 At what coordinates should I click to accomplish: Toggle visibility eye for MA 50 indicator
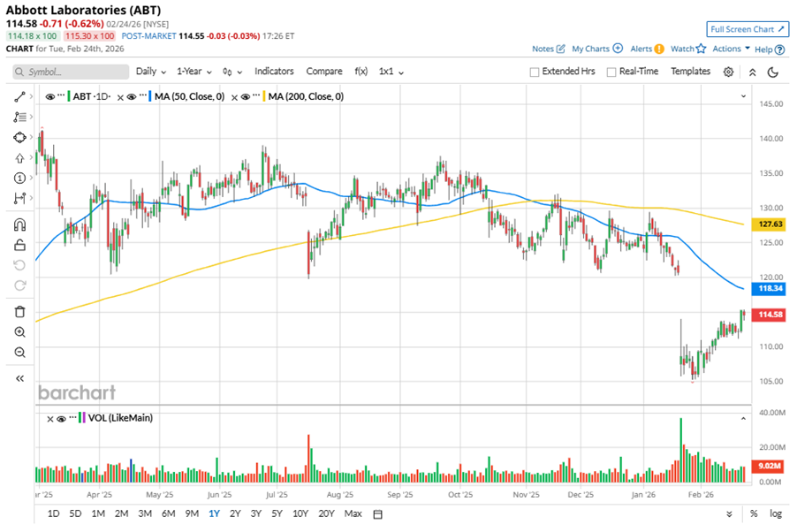(x=131, y=96)
